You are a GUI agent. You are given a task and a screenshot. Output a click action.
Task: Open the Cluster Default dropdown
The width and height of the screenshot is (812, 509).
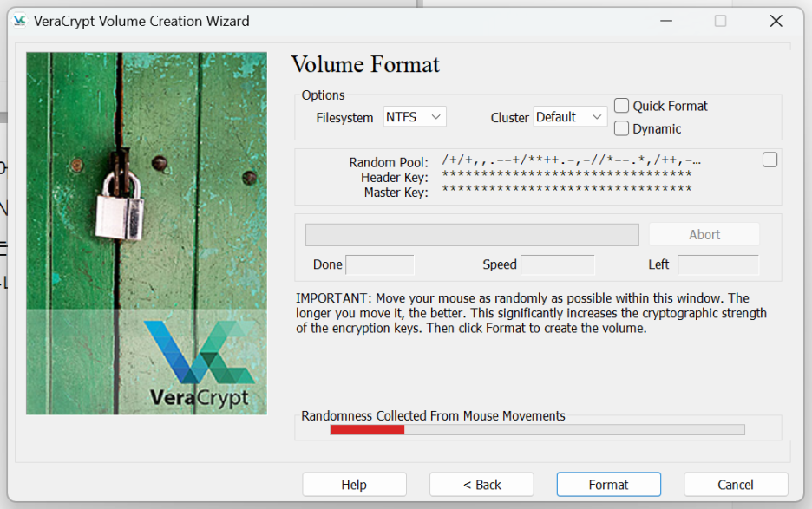click(570, 117)
